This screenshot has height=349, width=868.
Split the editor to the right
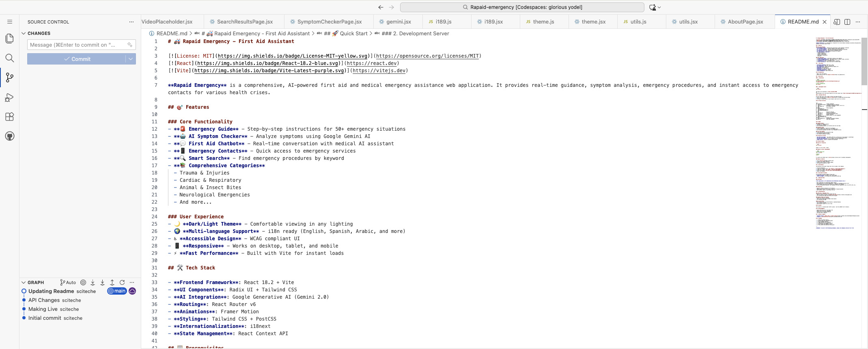point(847,22)
